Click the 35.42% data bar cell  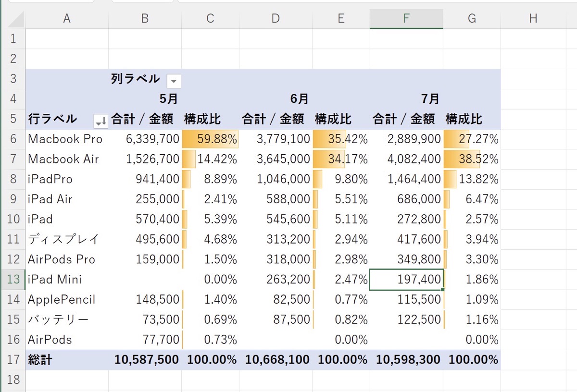coord(341,139)
